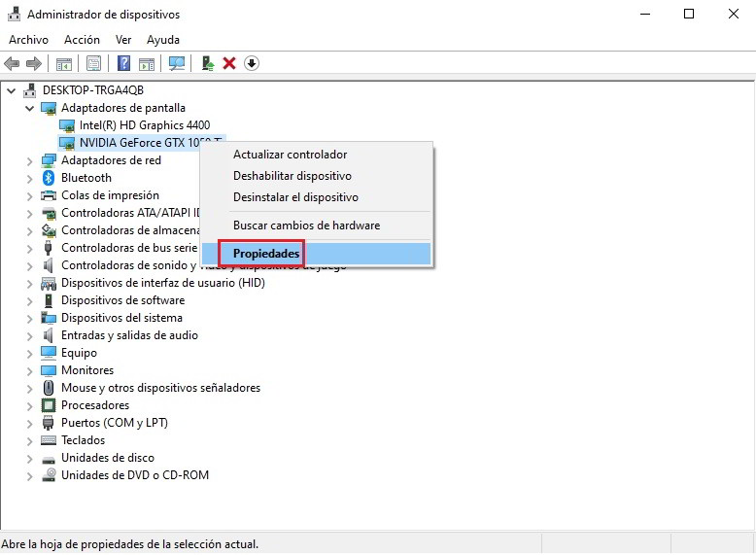Choose Propiedades from the context menu
Screen dimensions: 756x555
[x=265, y=254]
